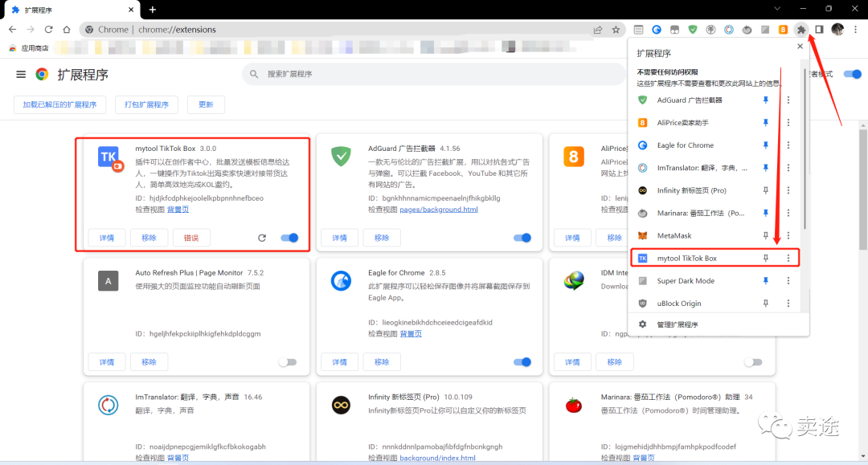Unpin AliPrice卖家助手 in extensions popup

point(766,123)
